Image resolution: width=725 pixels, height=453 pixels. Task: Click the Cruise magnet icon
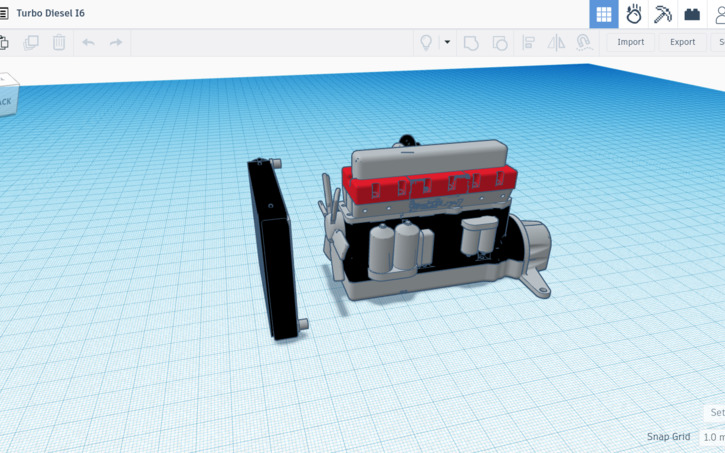click(x=584, y=43)
